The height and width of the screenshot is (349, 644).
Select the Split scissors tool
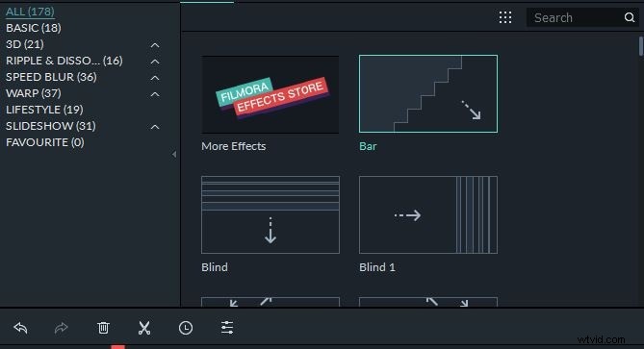point(144,328)
